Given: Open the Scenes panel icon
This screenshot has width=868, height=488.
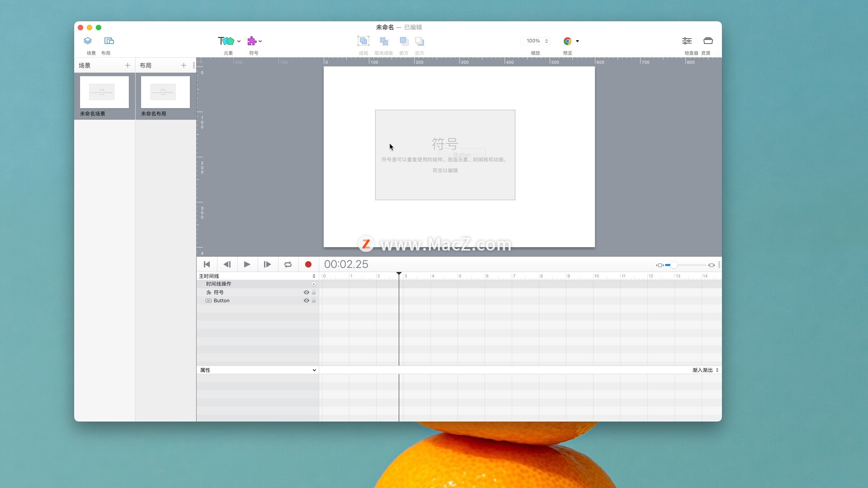Looking at the screenshot, I should (x=88, y=41).
